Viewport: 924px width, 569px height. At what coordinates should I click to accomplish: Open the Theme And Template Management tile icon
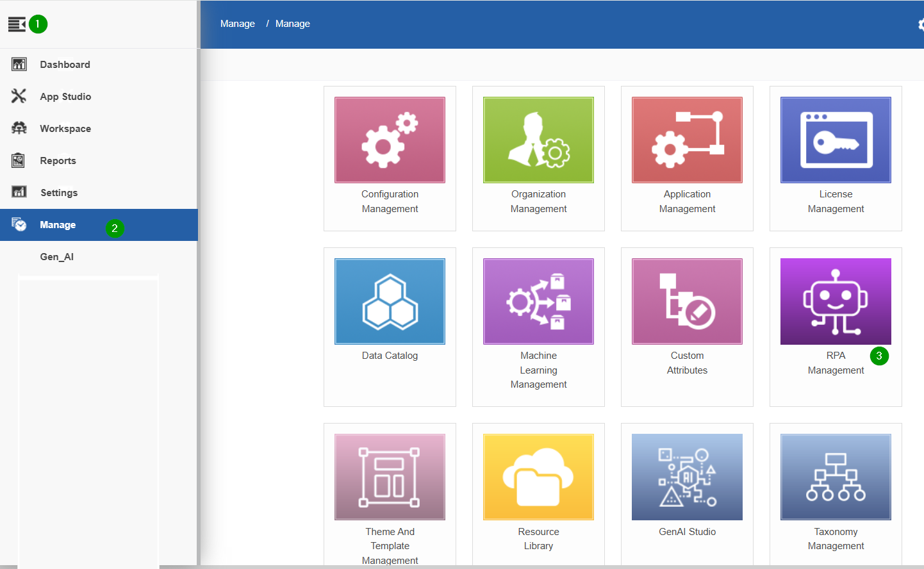tap(390, 477)
